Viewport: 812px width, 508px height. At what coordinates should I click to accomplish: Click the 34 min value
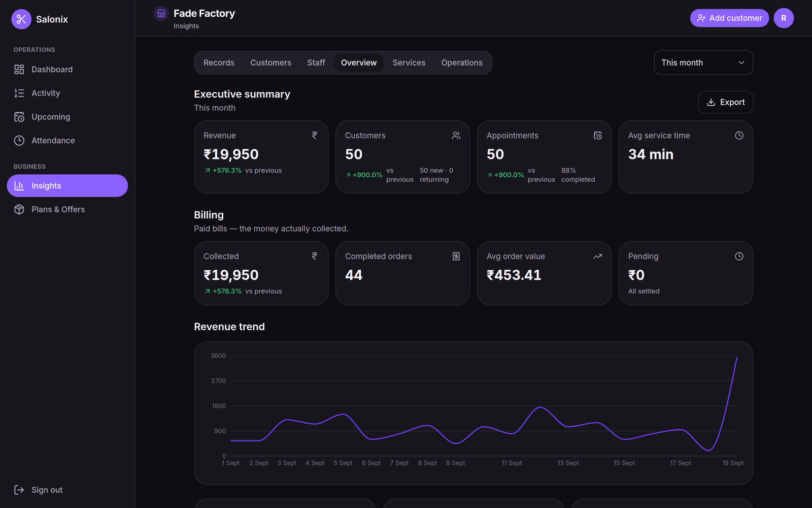651,154
